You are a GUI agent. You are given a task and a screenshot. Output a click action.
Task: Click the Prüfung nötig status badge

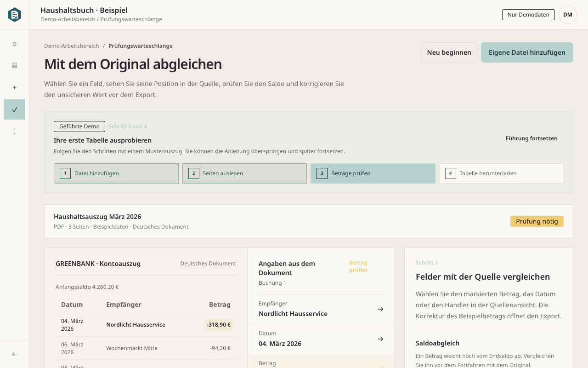click(x=537, y=221)
